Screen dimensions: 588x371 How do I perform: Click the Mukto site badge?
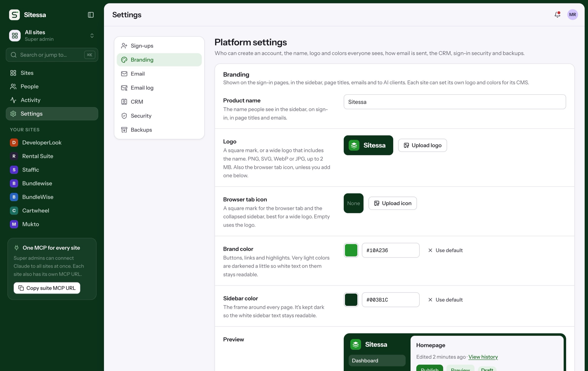pyautogui.click(x=14, y=224)
